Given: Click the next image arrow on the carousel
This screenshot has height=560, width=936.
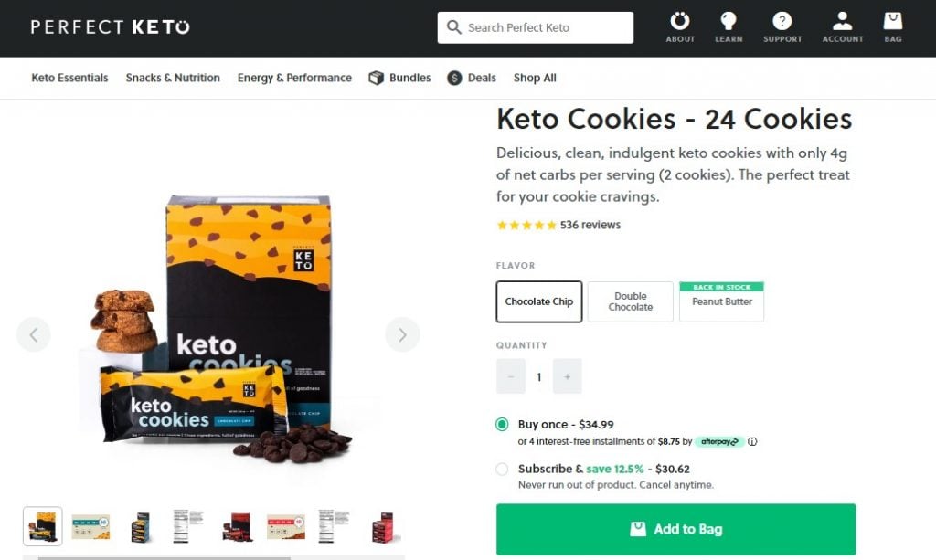Looking at the screenshot, I should tap(402, 335).
